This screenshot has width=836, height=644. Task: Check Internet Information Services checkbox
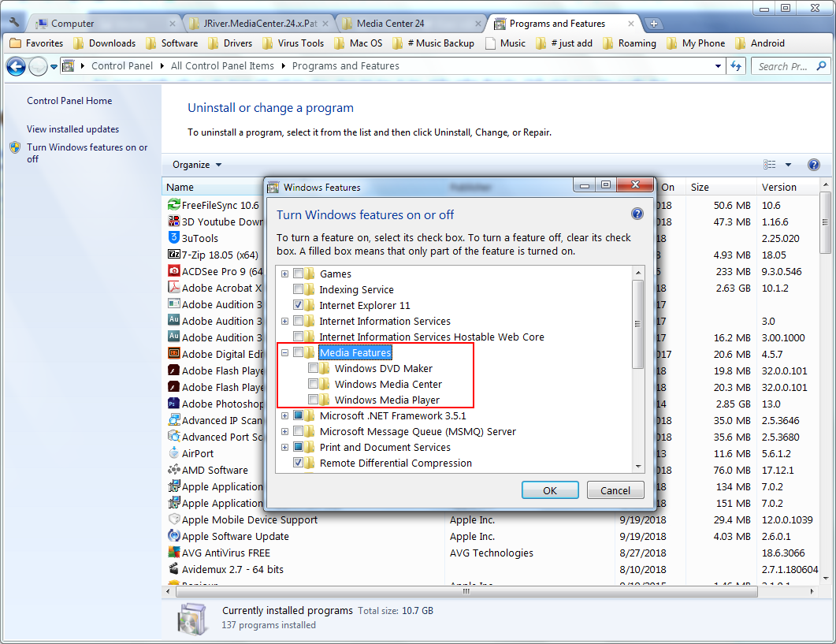pos(298,321)
